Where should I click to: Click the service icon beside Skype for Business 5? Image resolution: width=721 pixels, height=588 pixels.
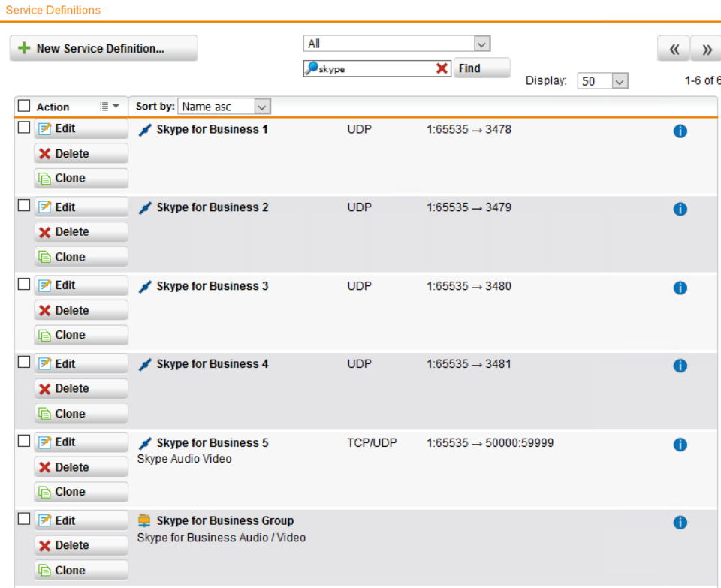pos(145,444)
